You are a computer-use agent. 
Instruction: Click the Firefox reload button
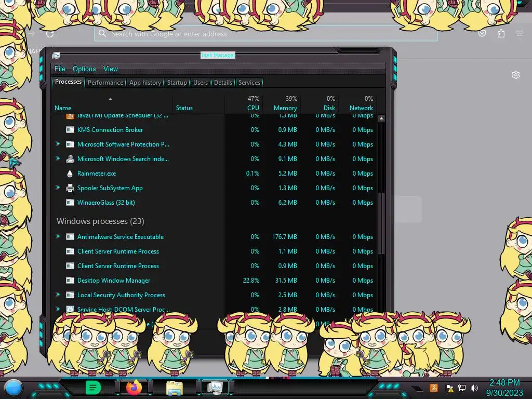point(50,34)
